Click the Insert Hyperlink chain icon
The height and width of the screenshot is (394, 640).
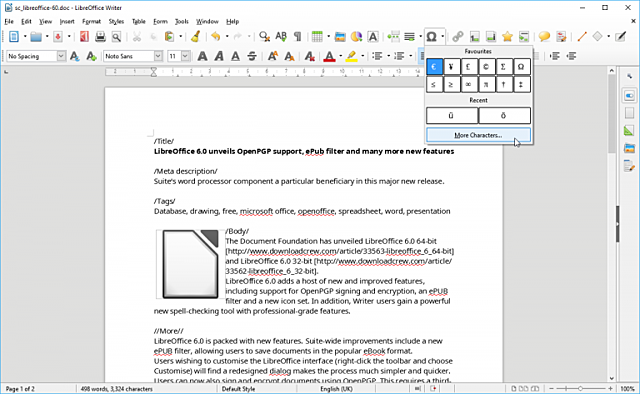(x=458, y=37)
